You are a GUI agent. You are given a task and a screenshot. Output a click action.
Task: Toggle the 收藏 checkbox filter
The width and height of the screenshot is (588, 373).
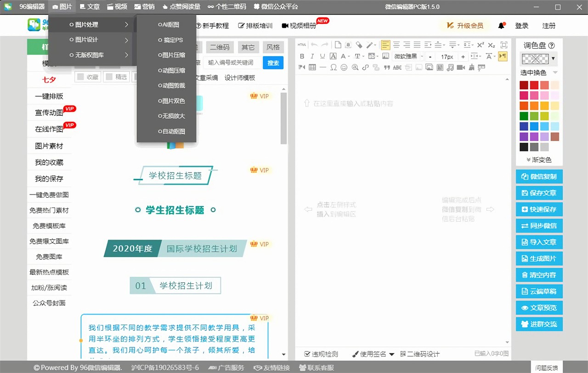(80, 77)
